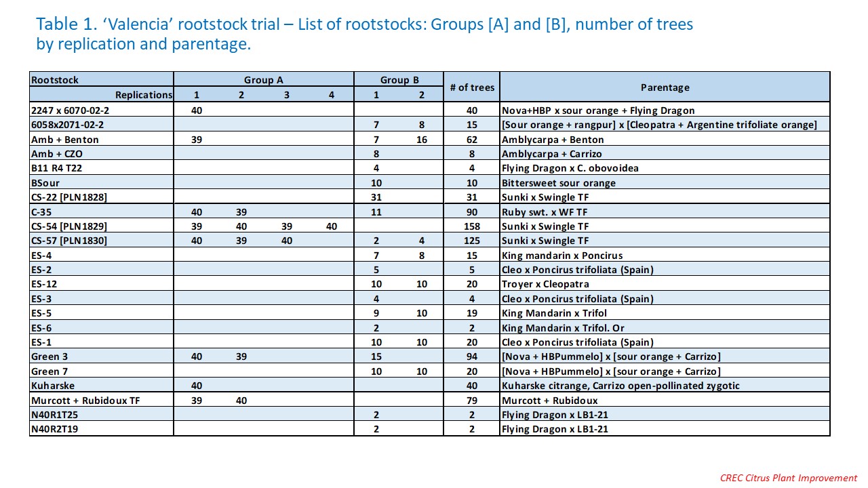Viewport: 868px width, 488px height.
Task: Click the 'Parentage' header cell
Action: [x=665, y=87]
